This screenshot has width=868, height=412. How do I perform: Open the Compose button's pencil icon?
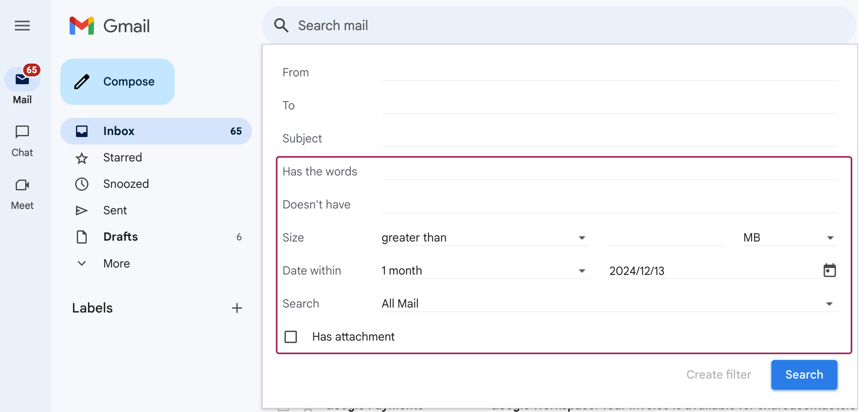(x=82, y=81)
